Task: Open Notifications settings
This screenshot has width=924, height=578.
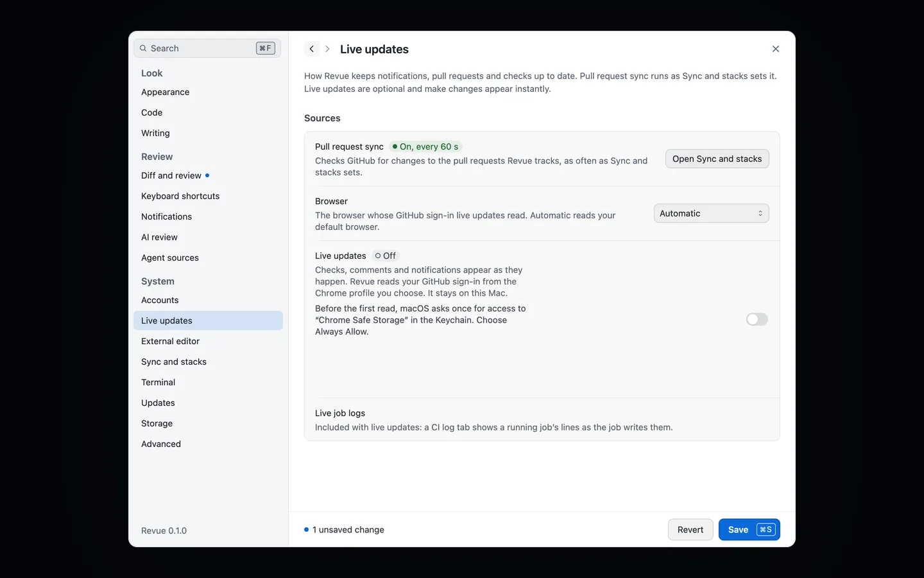Action: pos(208,216)
